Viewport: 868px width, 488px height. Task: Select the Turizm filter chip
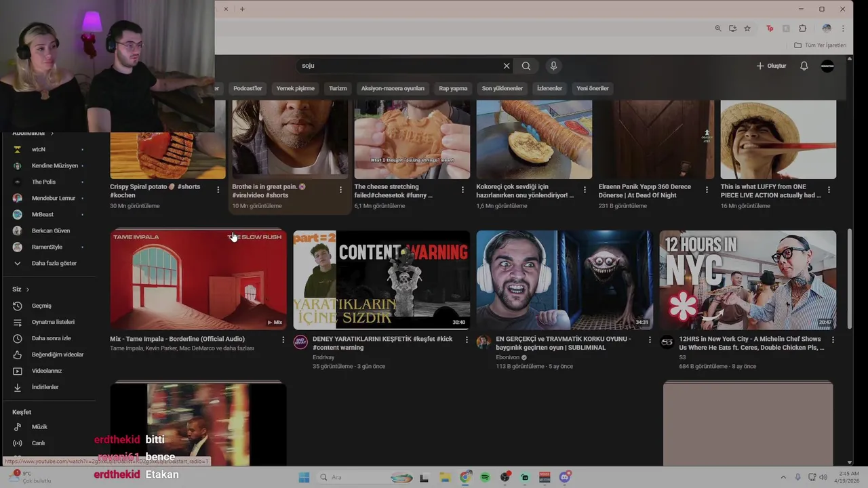pos(338,88)
